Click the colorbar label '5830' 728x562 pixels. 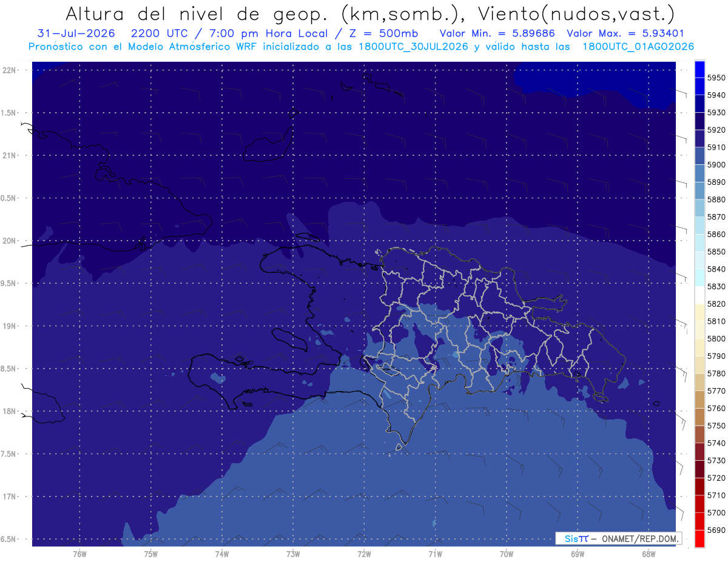(x=716, y=286)
